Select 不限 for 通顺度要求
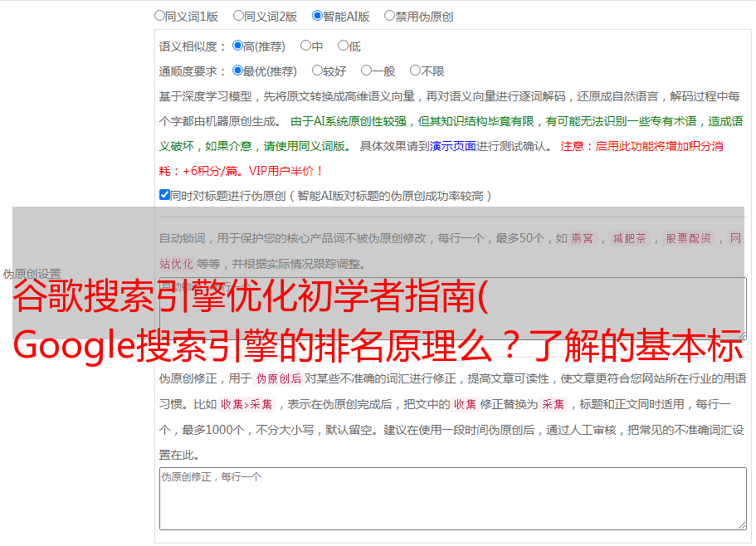Screen dimensions: 756x546 (415, 71)
